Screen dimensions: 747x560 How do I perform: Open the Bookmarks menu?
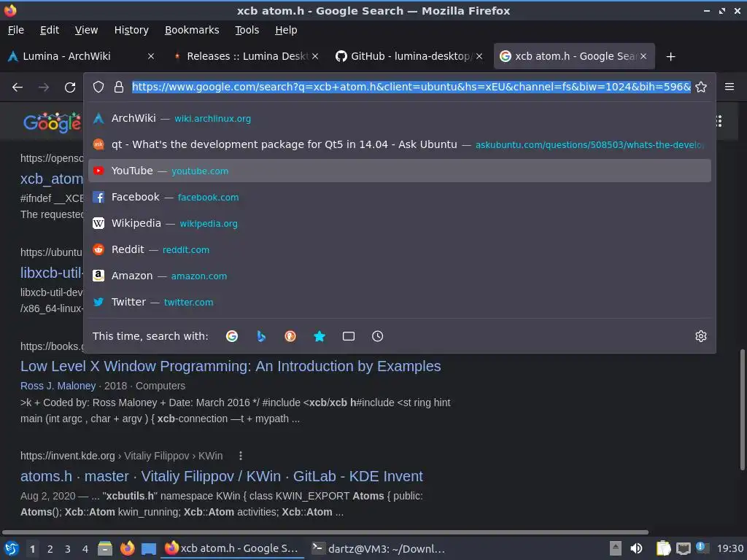click(192, 30)
